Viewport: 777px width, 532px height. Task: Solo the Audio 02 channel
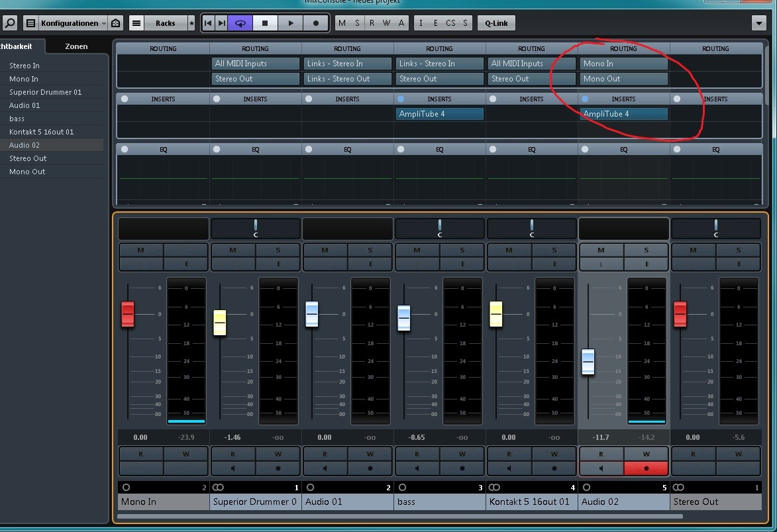(x=646, y=250)
